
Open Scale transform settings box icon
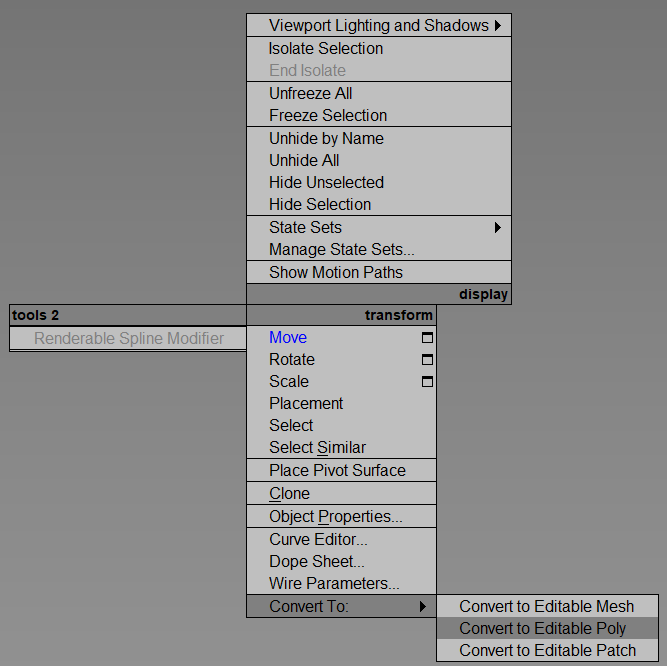click(427, 382)
